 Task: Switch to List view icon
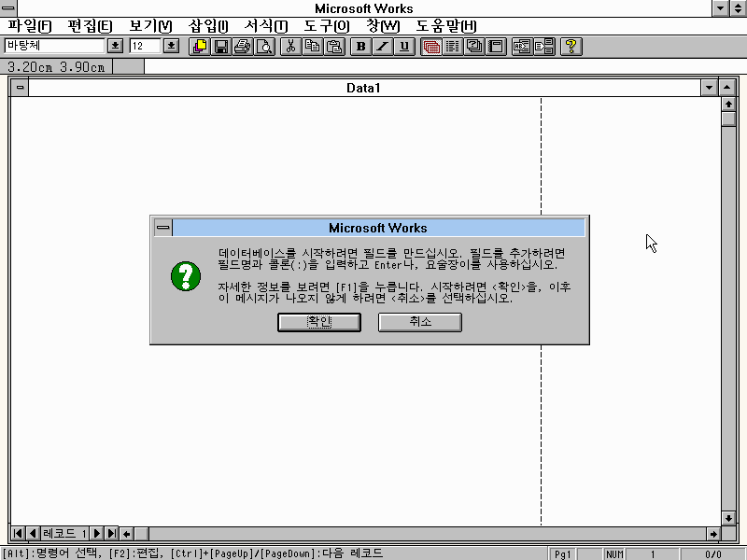453,46
